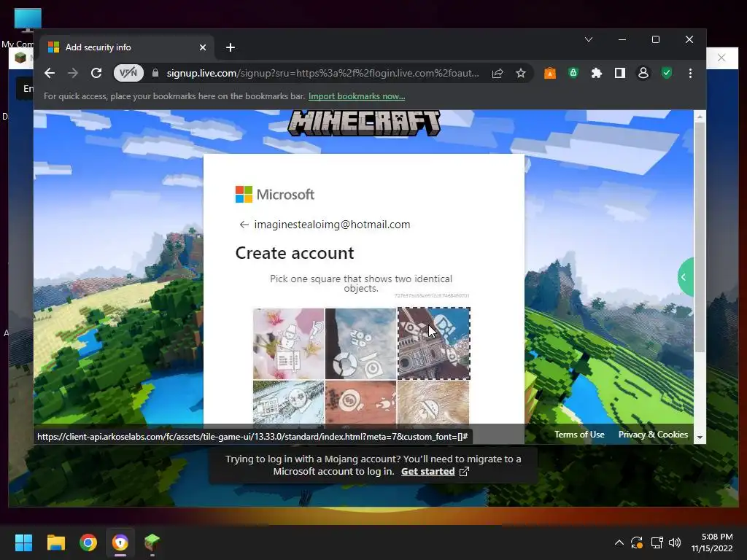Open File Explorer from the taskbar
The width and height of the screenshot is (747, 560).
pyautogui.click(x=55, y=542)
